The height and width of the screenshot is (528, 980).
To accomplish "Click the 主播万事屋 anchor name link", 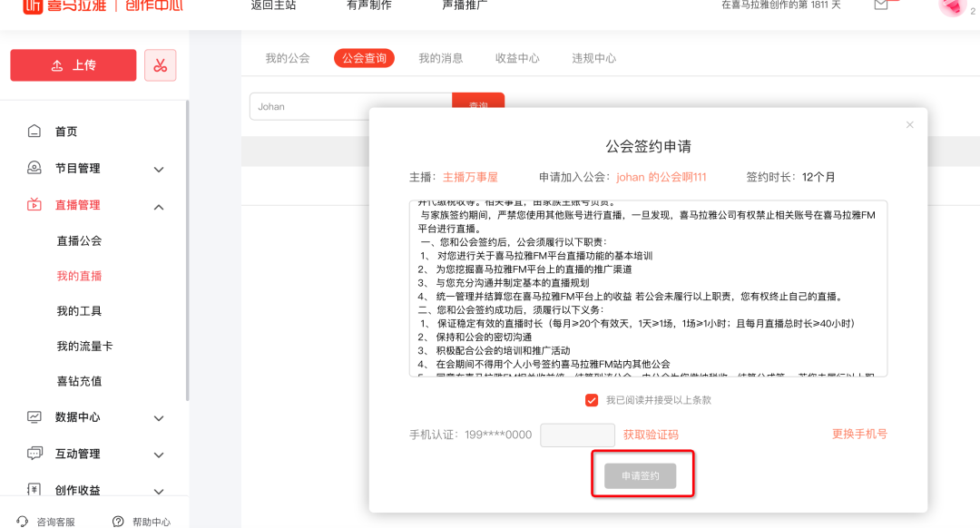I will coord(470,177).
